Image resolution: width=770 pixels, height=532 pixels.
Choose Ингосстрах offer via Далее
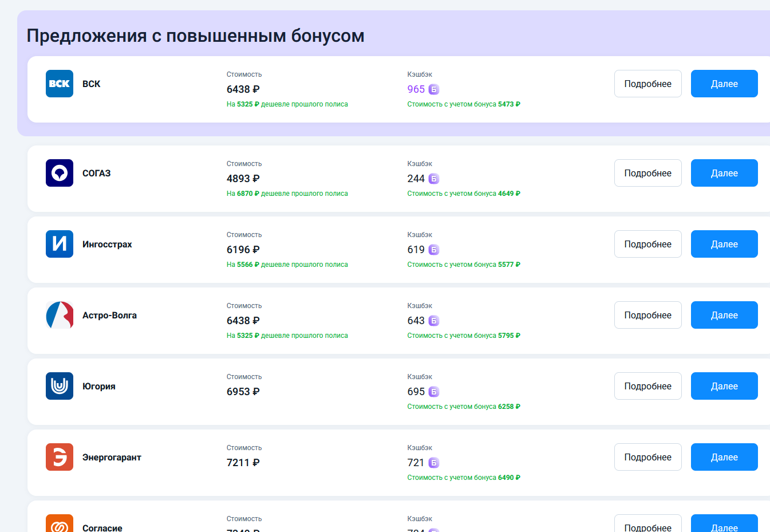pyautogui.click(x=724, y=244)
